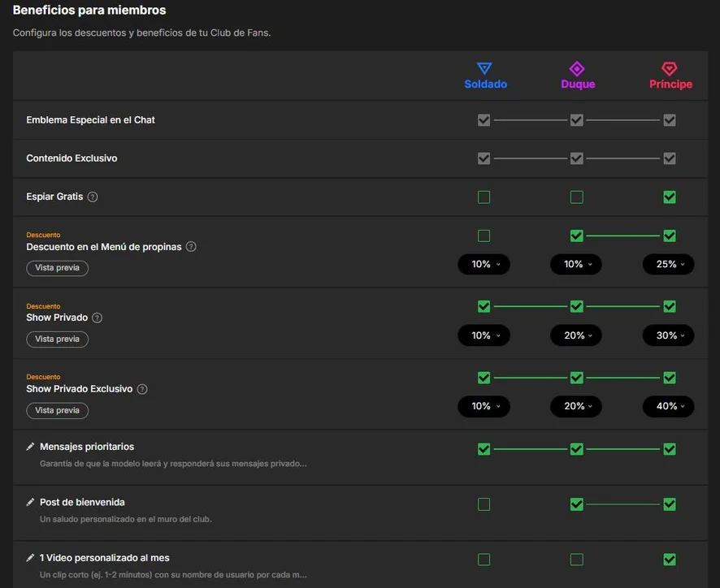Check 1 Video personalizado for Duque tier
The image size is (720, 588).
pos(576,560)
